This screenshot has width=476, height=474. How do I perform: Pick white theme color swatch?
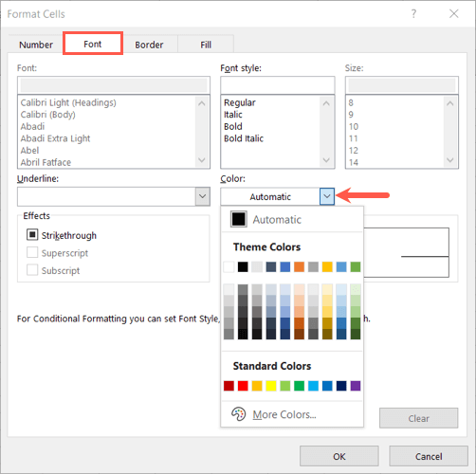229,266
